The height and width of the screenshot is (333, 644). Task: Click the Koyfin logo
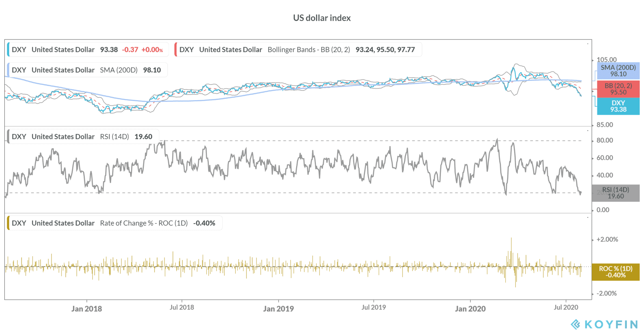(x=604, y=324)
